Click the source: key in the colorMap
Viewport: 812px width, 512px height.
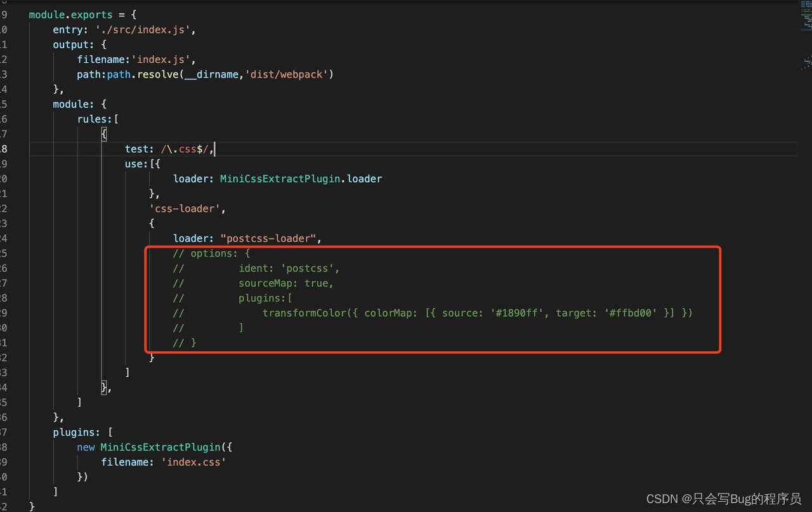point(463,313)
